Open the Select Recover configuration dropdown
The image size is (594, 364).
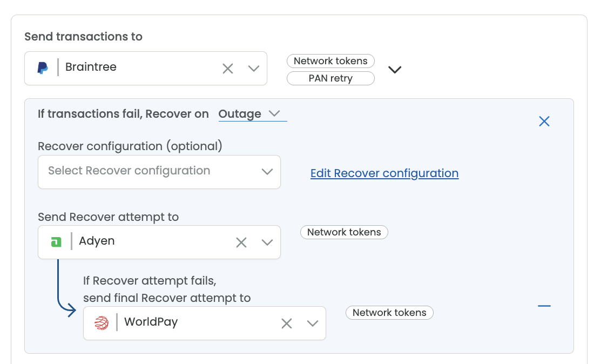(x=159, y=172)
